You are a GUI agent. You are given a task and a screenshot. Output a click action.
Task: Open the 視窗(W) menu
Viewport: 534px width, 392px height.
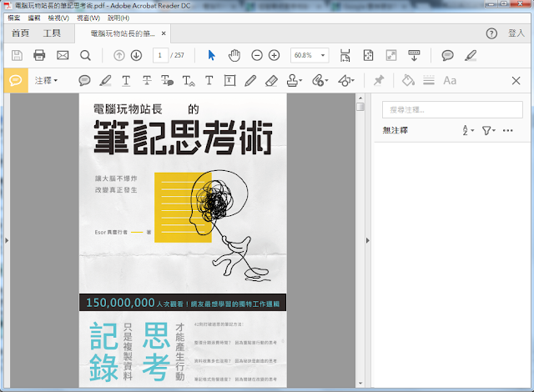click(88, 18)
